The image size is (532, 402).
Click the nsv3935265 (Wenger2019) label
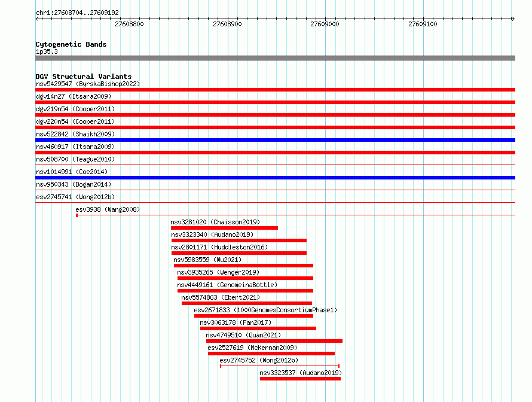tap(218, 272)
